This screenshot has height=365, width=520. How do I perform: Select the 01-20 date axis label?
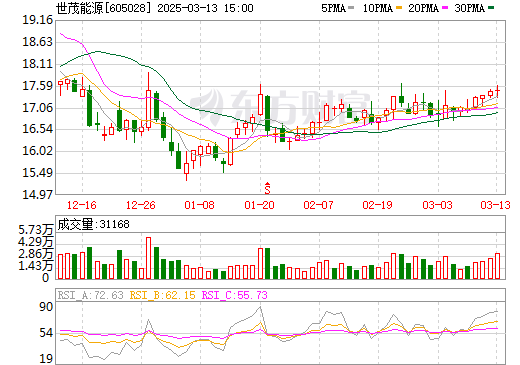259,205
